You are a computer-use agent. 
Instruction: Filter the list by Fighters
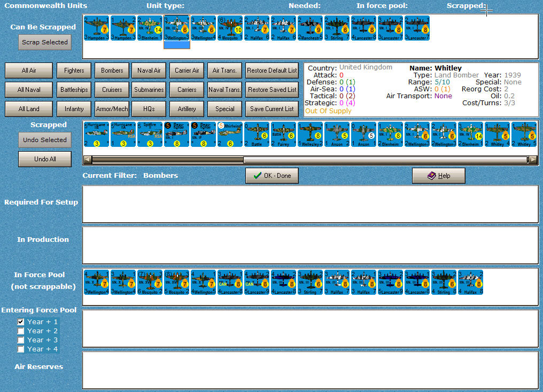click(x=74, y=70)
